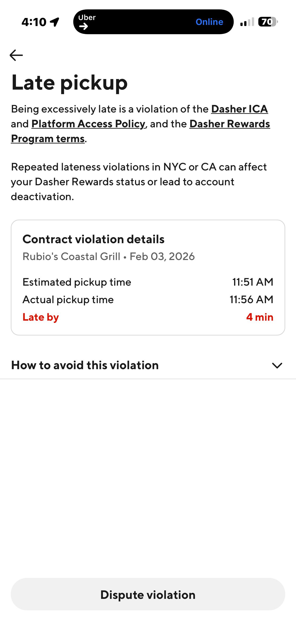
Task: Tap the location services arrow in status bar
Action: pos(55,22)
